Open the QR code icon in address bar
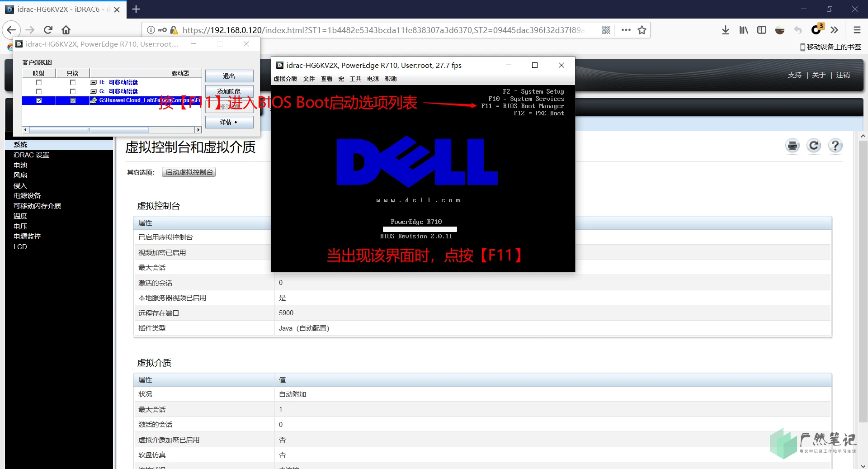The height and width of the screenshot is (469, 868). tap(606, 30)
